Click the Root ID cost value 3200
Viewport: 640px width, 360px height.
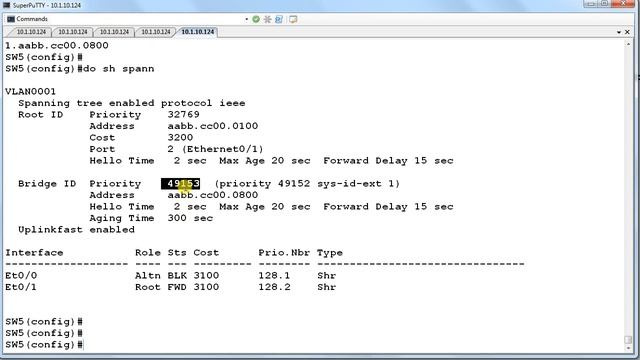click(x=180, y=138)
